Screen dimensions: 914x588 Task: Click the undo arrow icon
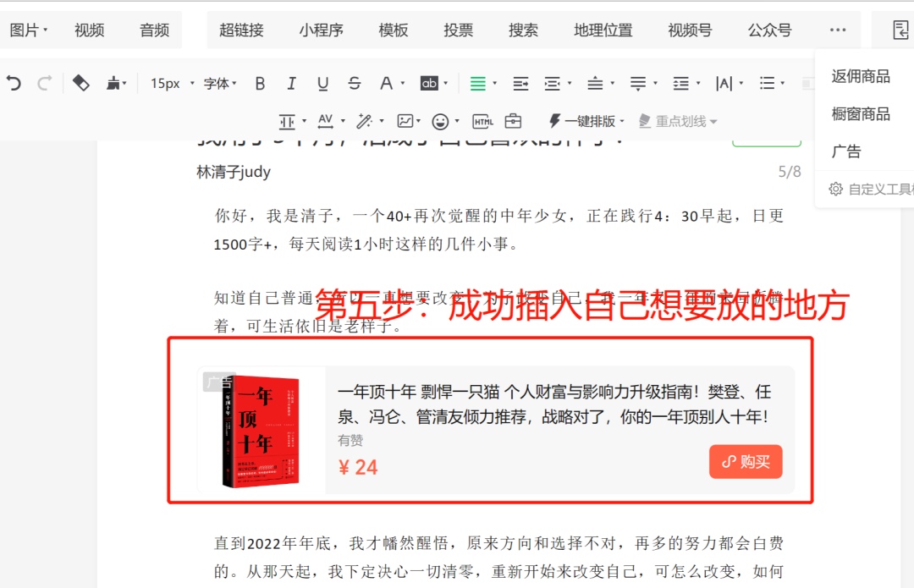pyautogui.click(x=14, y=83)
